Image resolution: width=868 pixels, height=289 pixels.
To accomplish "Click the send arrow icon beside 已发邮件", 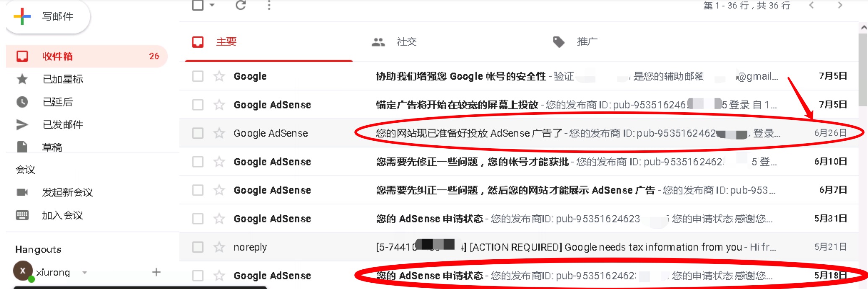I will click(22, 124).
